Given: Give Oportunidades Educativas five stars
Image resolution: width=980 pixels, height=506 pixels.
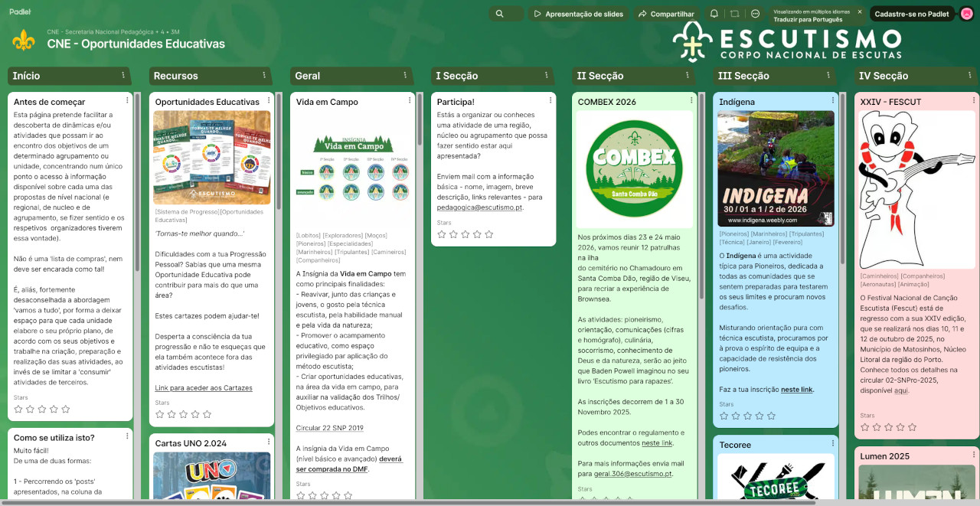Looking at the screenshot, I should (207, 414).
